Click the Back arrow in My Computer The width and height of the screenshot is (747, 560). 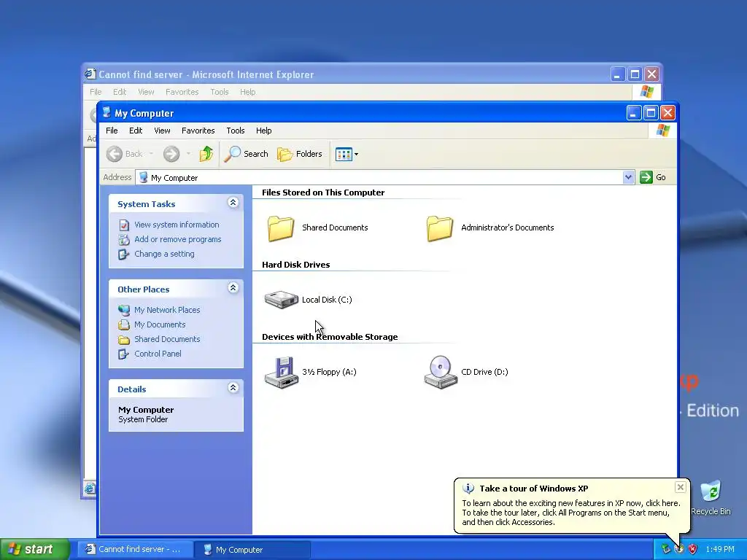[x=115, y=154]
